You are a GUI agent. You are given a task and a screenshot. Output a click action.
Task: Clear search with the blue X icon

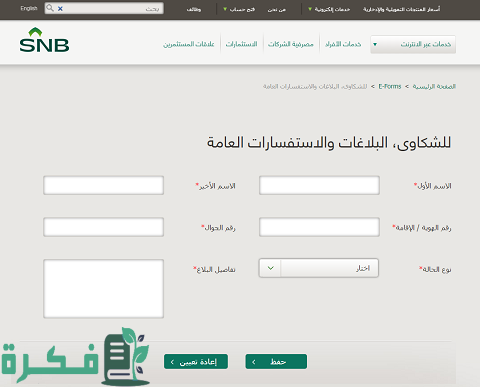click(x=60, y=9)
